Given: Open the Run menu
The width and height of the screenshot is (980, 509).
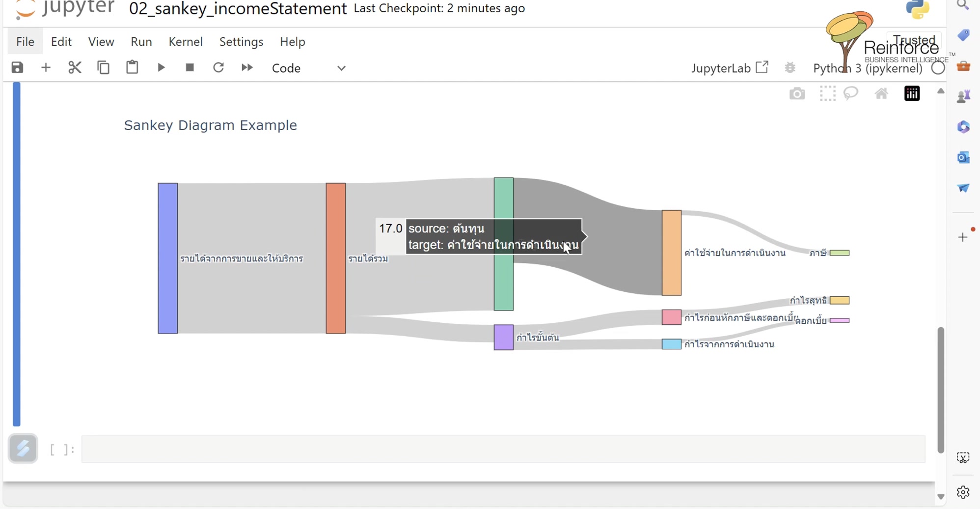Looking at the screenshot, I should click(141, 42).
